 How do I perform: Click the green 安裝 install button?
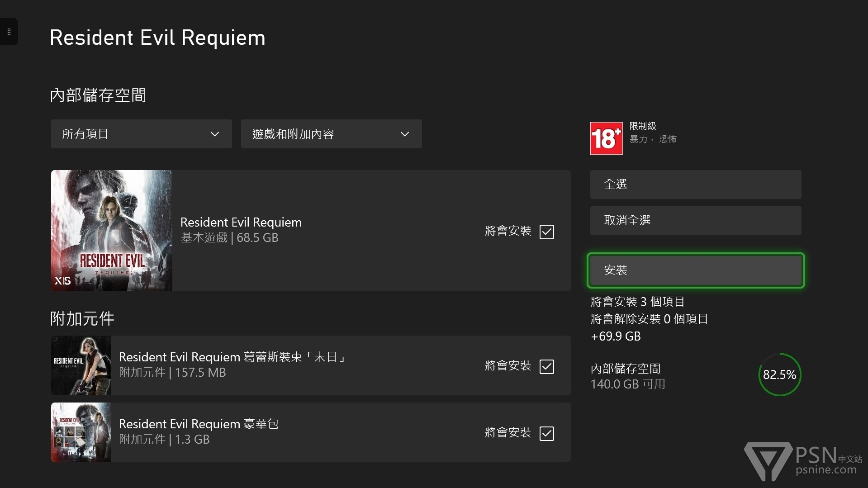695,270
